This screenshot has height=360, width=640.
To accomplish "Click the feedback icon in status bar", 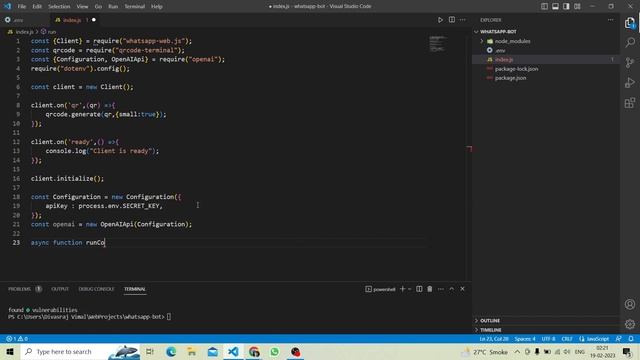I will pos(619,339).
